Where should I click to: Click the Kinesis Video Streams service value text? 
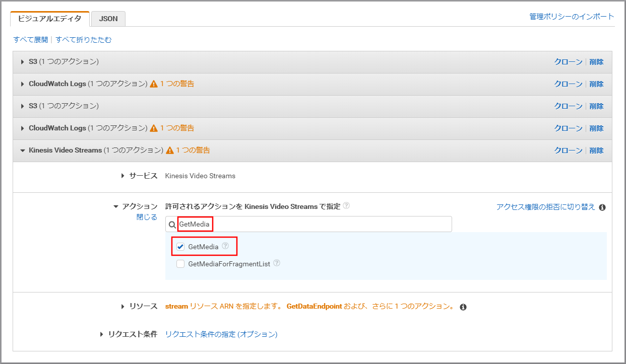tap(200, 176)
